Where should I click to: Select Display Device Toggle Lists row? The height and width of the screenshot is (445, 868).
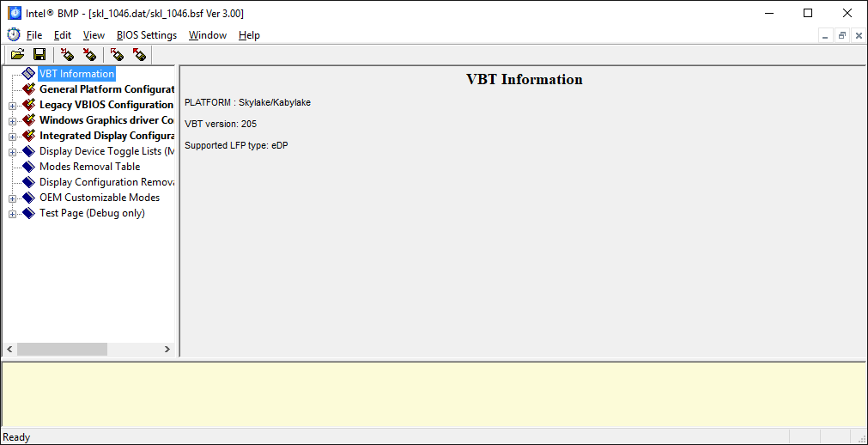coord(106,151)
